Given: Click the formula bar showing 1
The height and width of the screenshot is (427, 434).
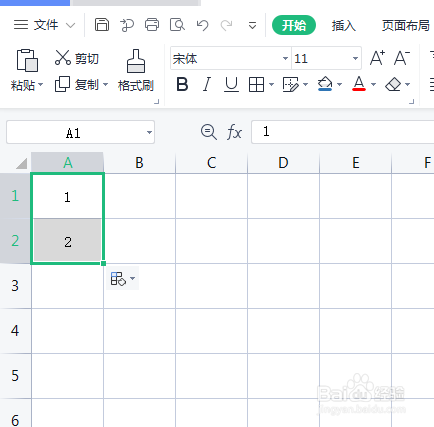Looking at the screenshot, I should pos(343,132).
